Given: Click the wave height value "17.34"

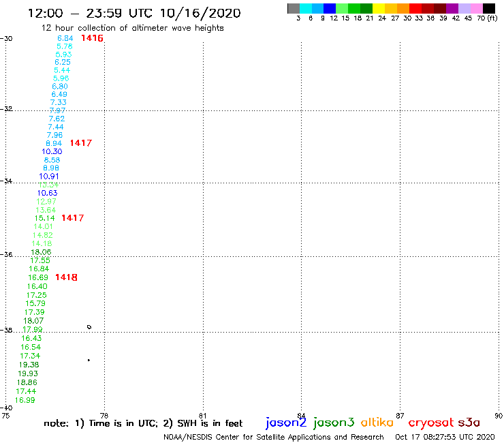Looking at the screenshot, I should point(30,356).
